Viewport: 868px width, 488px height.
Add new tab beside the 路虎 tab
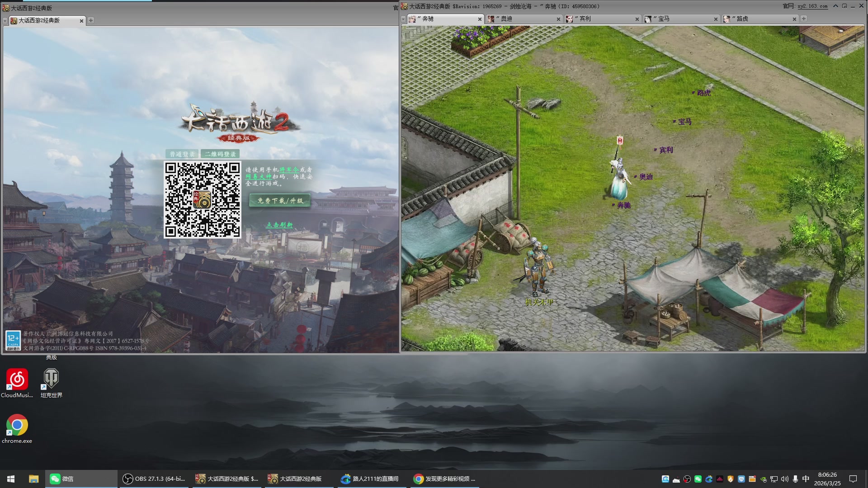803,19
